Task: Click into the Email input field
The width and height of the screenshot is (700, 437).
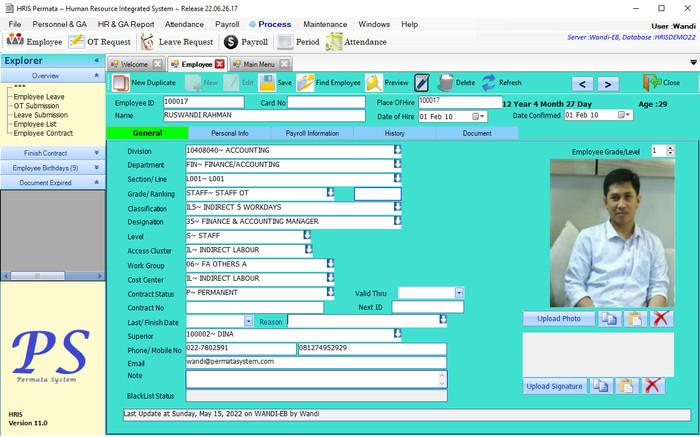Action: (315, 363)
